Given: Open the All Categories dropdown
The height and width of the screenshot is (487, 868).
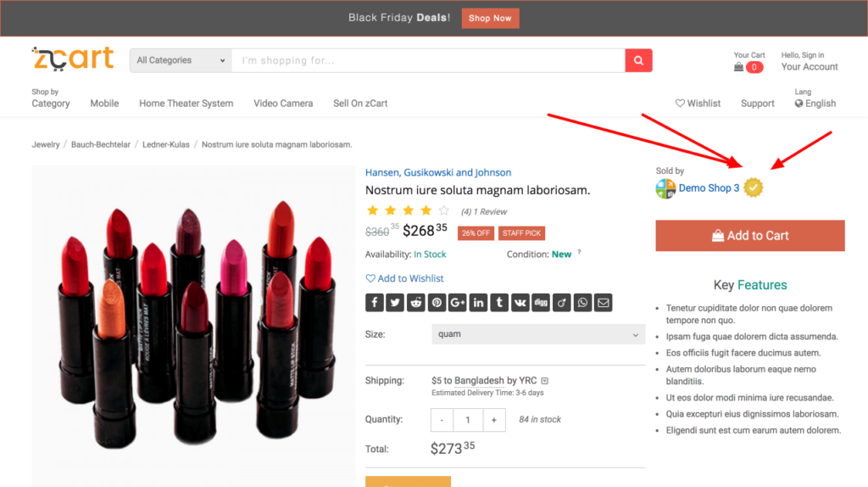Looking at the screenshot, I should coord(181,60).
